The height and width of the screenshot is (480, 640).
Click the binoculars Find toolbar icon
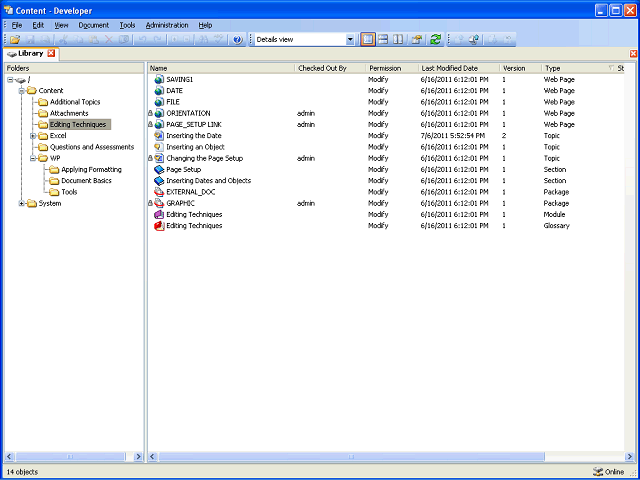pyautogui.click(x=203, y=40)
